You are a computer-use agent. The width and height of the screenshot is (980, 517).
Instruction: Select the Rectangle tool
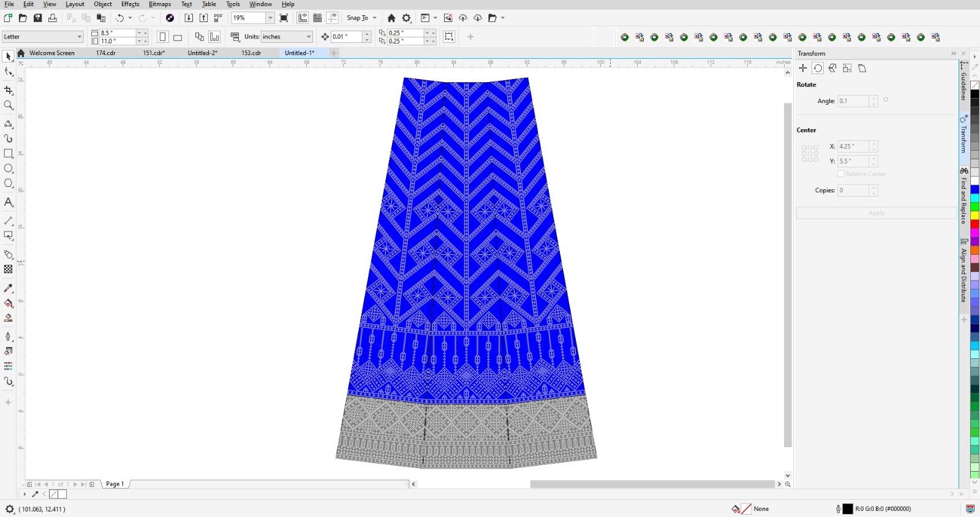click(9, 154)
